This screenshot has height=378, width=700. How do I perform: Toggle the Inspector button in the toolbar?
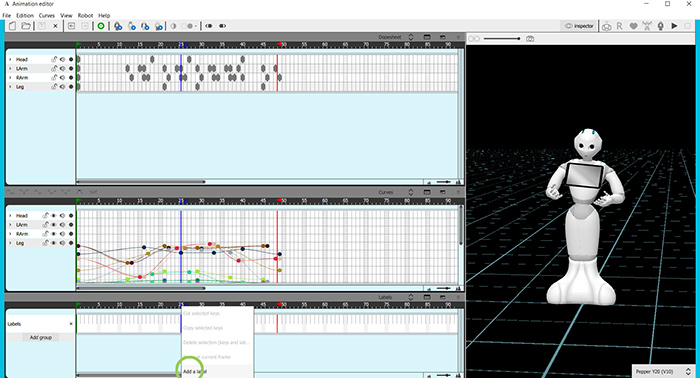[579, 26]
